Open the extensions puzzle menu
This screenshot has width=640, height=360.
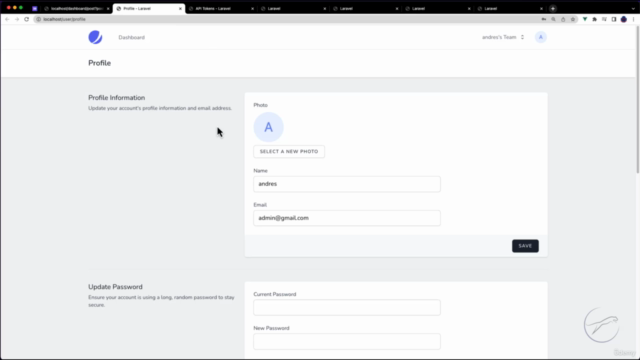pos(595,19)
